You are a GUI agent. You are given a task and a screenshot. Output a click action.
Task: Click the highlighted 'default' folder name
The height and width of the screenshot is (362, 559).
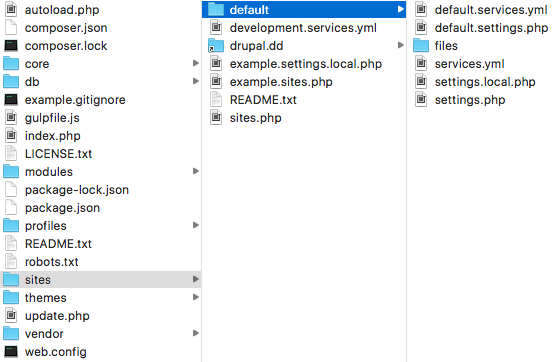(x=249, y=10)
